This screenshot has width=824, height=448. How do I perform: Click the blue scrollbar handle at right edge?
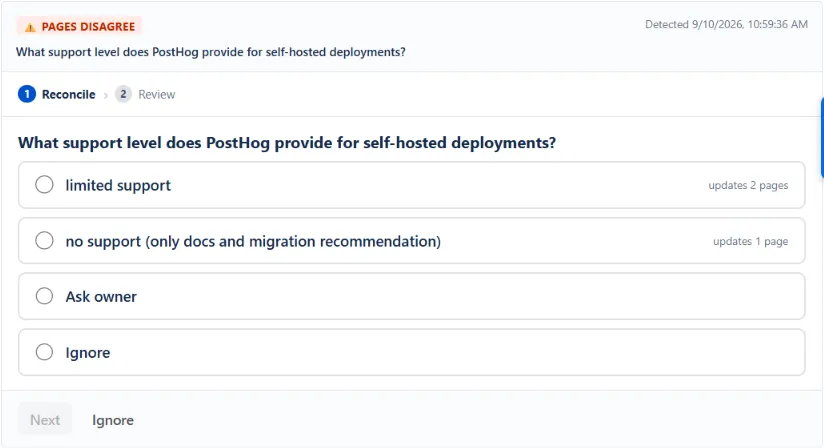821,138
